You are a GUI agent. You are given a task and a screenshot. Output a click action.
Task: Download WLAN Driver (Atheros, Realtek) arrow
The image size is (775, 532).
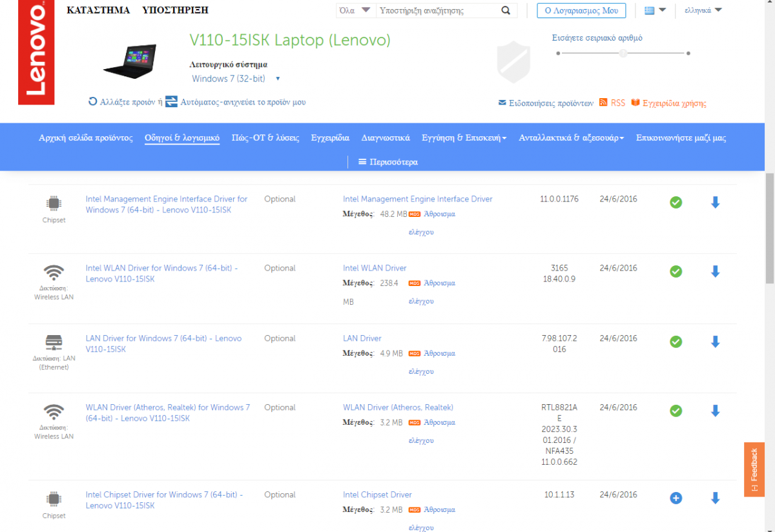[715, 411]
